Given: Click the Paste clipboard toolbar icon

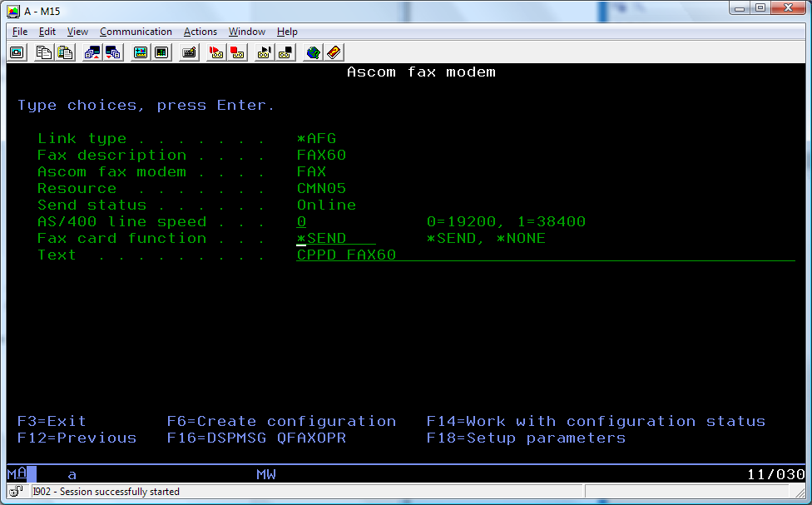Looking at the screenshot, I should [65, 52].
